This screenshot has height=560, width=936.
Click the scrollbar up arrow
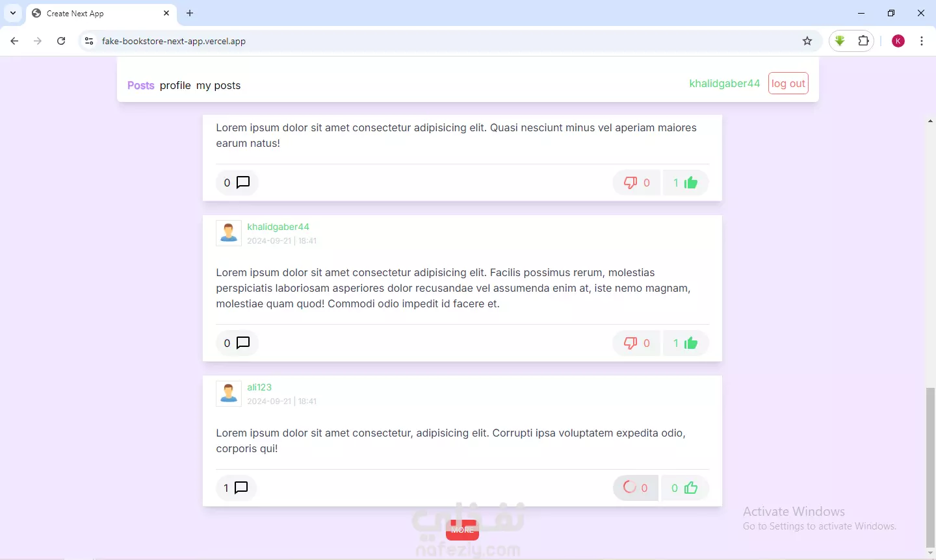(931, 121)
